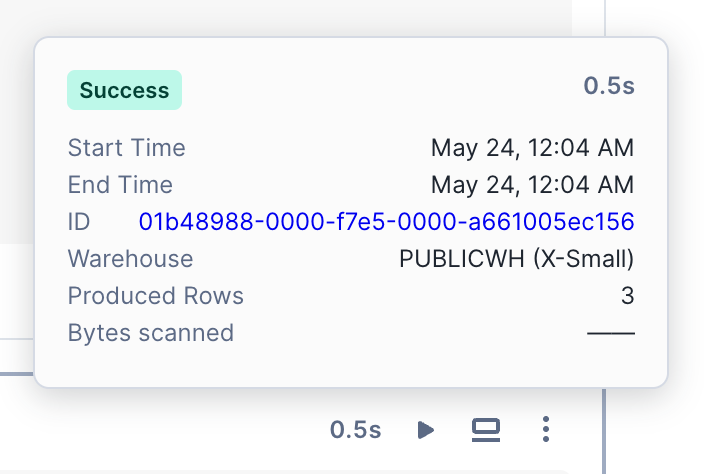The image size is (704, 474).
Task: Click the Start Time label
Action: click(127, 148)
